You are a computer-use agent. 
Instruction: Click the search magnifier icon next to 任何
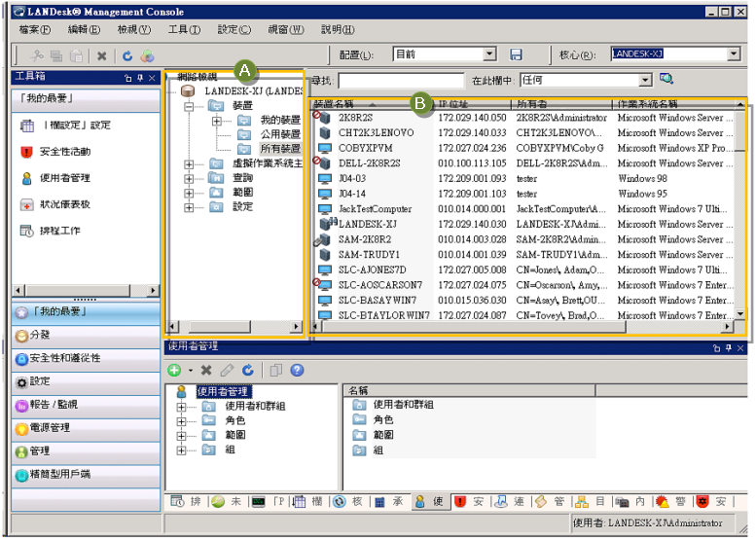click(666, 79)
